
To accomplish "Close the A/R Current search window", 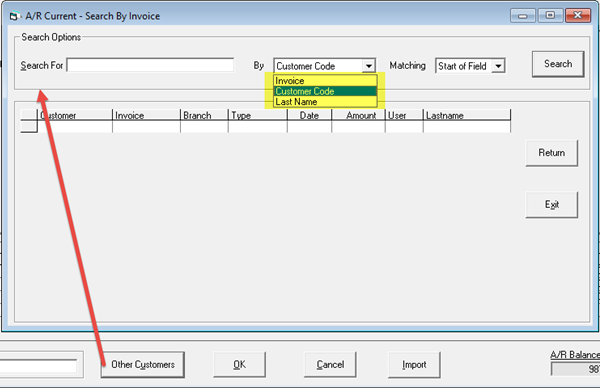I will click(x=578, y=16).
